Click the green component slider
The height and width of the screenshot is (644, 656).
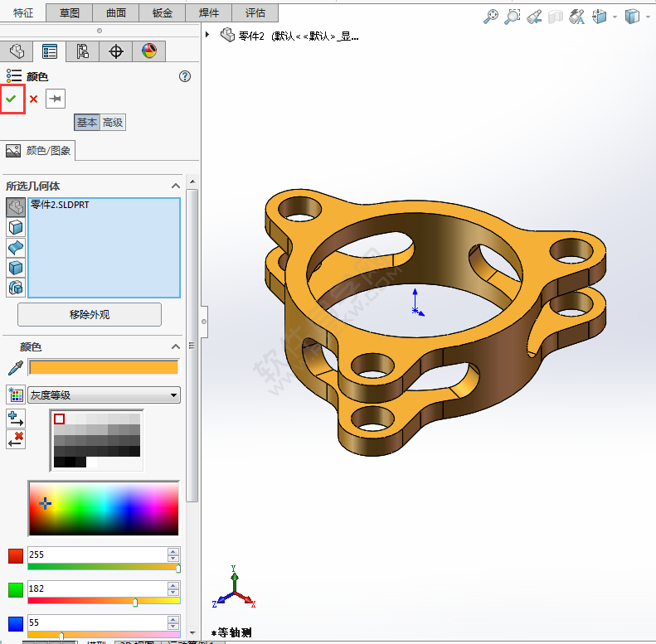tap(104, 601)
